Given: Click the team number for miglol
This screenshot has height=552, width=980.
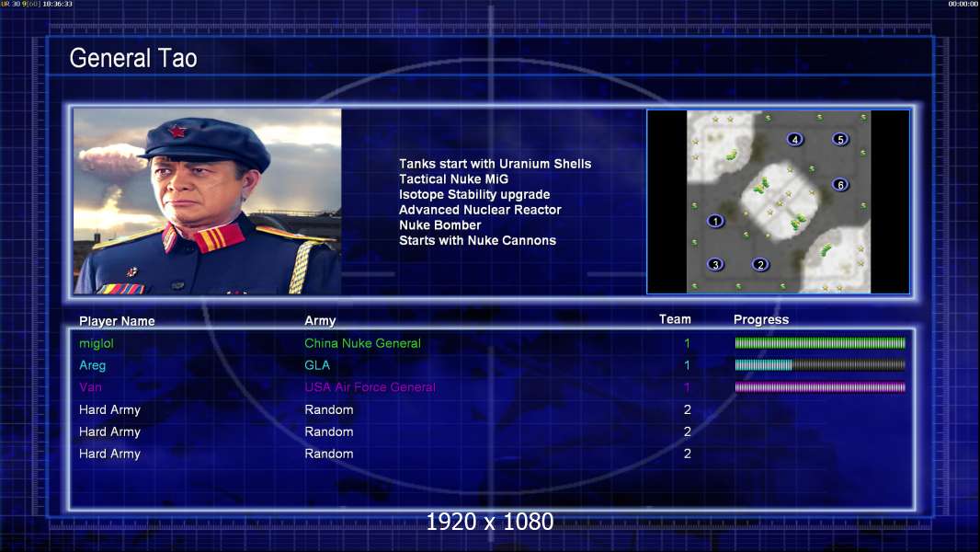Looking at the screenshot, I should coord(687,343).
